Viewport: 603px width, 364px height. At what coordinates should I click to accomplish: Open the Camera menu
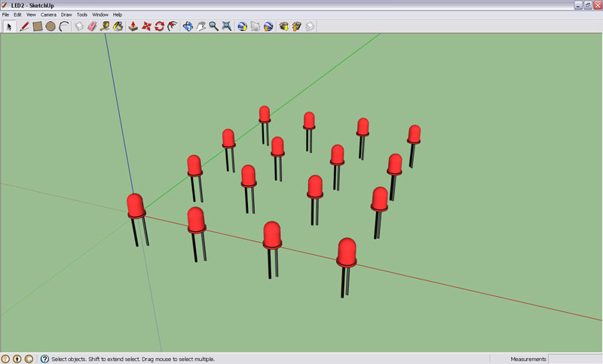point(48,14)
